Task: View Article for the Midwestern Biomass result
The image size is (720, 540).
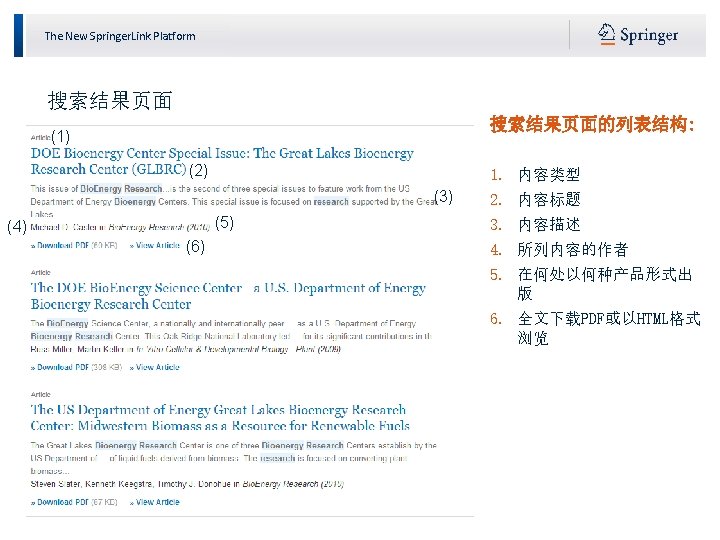Action: point(155,502)
